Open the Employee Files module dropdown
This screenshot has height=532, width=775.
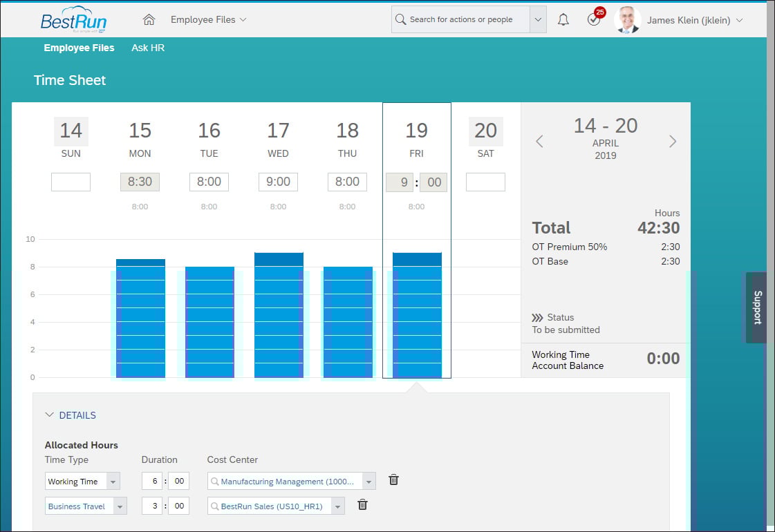pyautogui.click(x=208, y=19)
